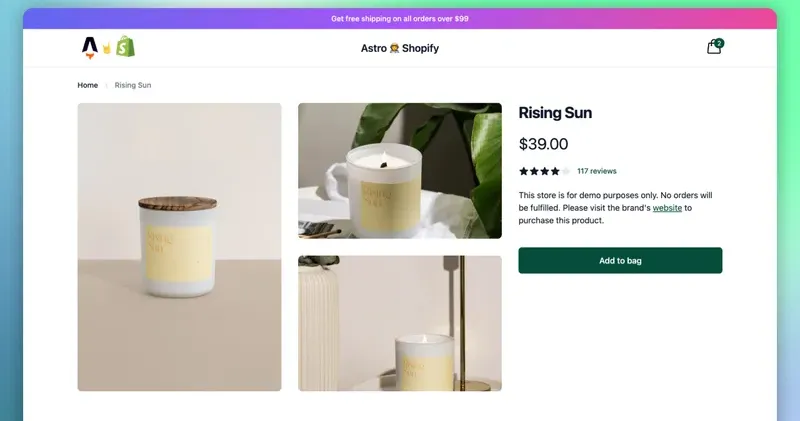Screen dimensions: 800x421
Task: Click the Rising Sun product heading
Action: point(555,113)
